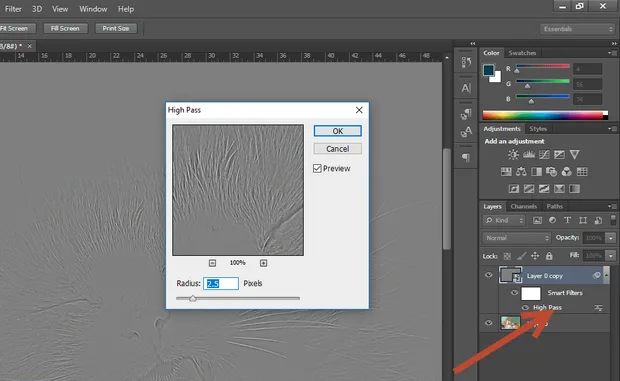
Task: Open the Normal blend mode dropdown
Action: pyautogui.click(x=516, y=238)
